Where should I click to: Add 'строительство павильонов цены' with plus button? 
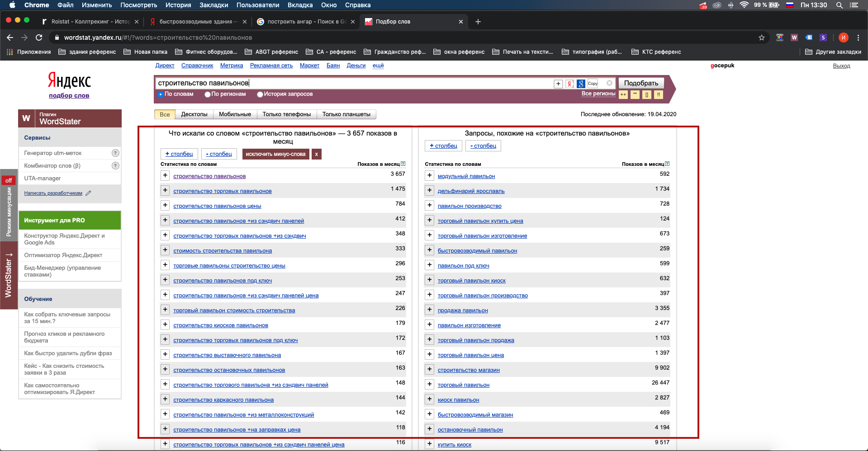click(x=165, y=205)
